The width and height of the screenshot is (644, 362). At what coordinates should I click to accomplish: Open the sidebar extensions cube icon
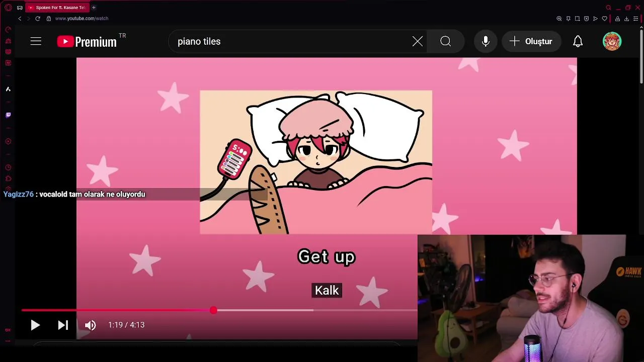(x=8, y=178)
